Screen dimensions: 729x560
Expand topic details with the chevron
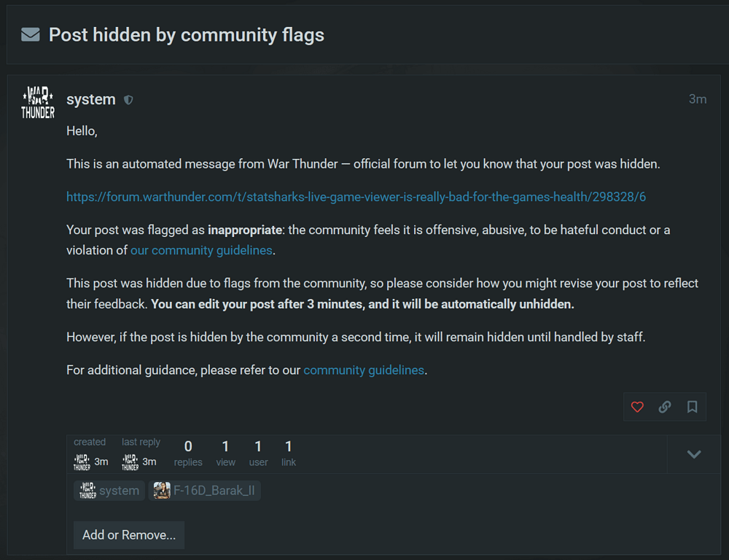click(694, 454)
